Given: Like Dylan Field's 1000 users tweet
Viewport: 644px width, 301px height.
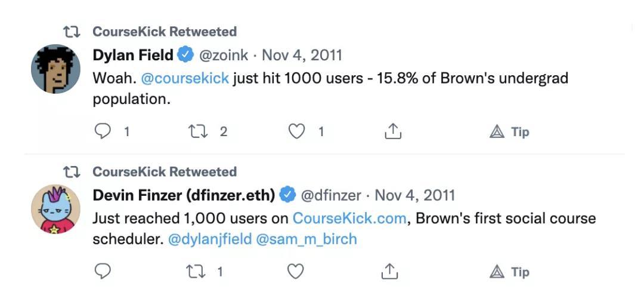Looking at the screenshot, I should 297,131.
